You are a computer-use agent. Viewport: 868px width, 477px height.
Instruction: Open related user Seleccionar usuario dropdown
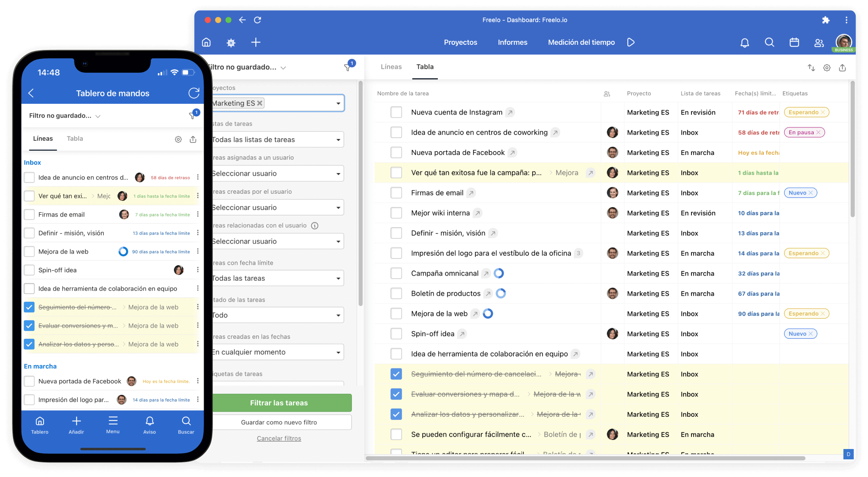coord(278,242)
